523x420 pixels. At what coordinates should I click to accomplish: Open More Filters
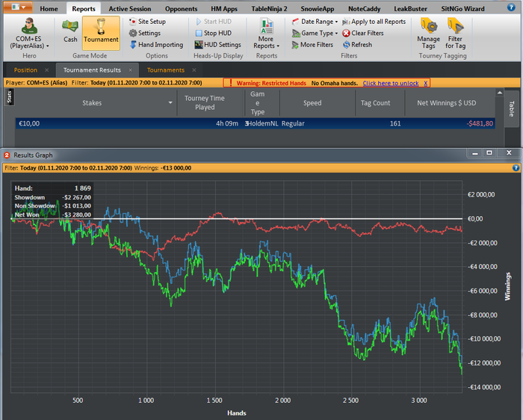coord(312,45)
